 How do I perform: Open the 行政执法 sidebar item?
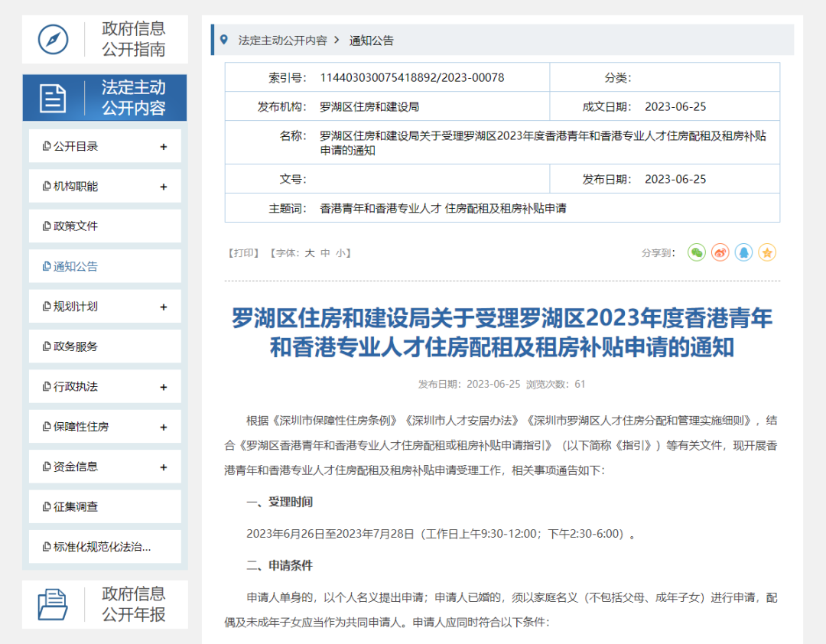click(105, 386)
